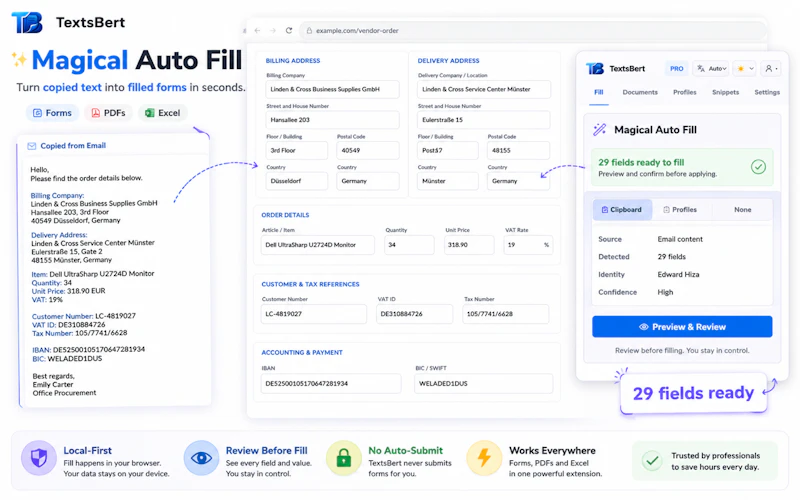The image size is (800, 500).
Task: Click the green checkmark circle in the ready banner
Action: (758, 167)
